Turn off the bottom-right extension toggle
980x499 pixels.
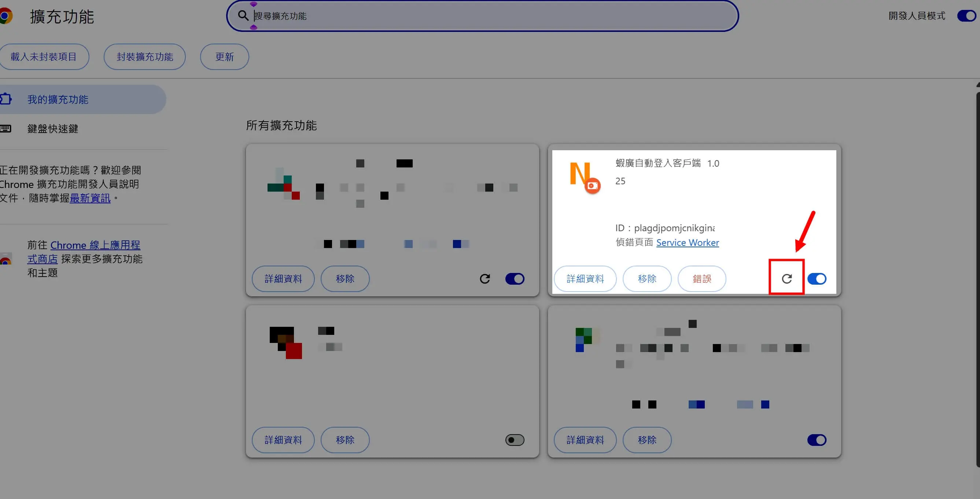pos(817,440)
